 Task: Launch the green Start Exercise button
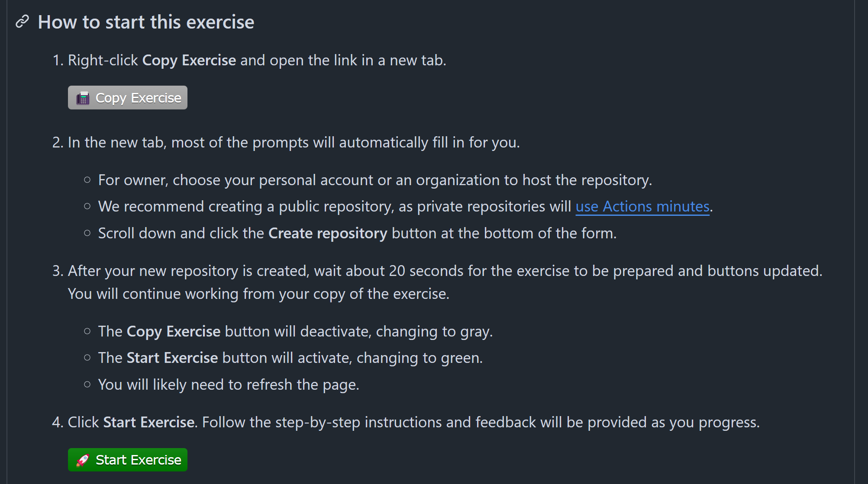[x=128, y=460]
